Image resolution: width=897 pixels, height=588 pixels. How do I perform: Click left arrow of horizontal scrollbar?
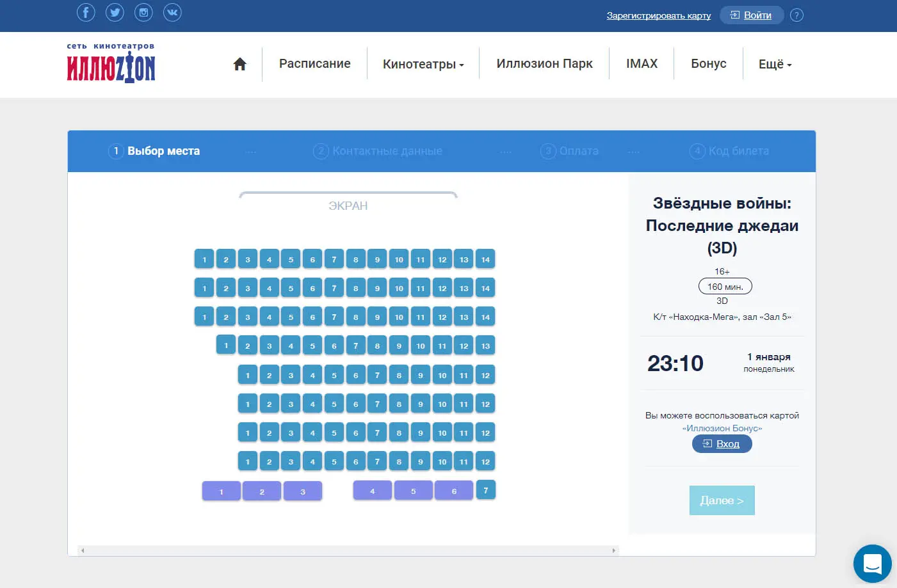coord(83,550)
